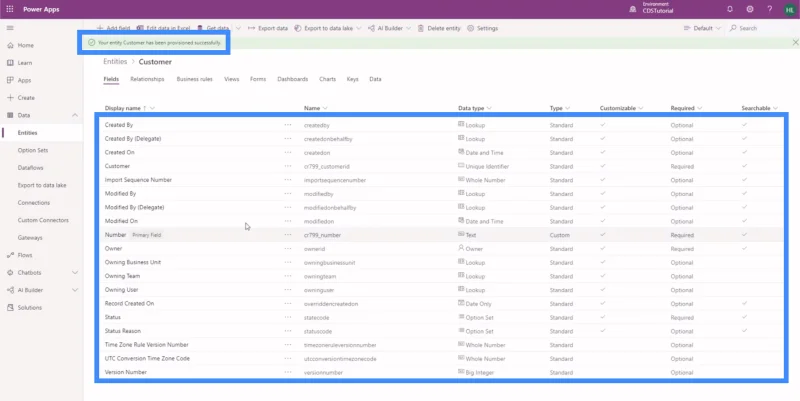Open Export to data lake dropdown
Image resolution: width=800 pixels, height=401 pixels.
tap(359, 28)
